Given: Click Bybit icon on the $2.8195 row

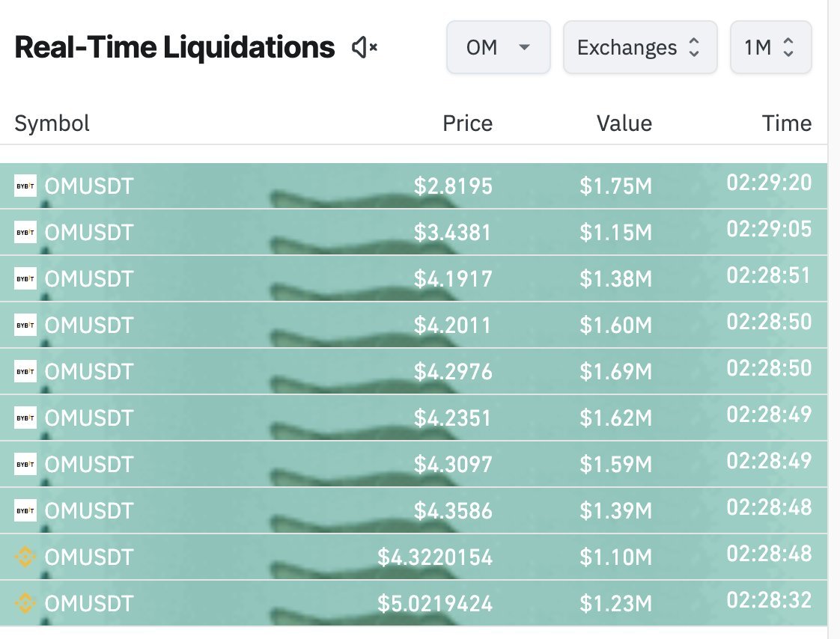Looking at the screenshot, I should coord(25,186).
